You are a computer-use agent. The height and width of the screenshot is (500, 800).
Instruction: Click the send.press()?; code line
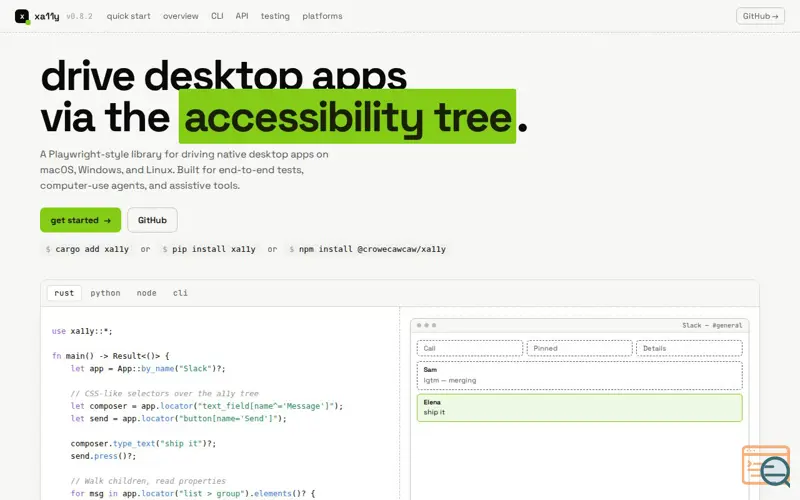tap(104, 456)
